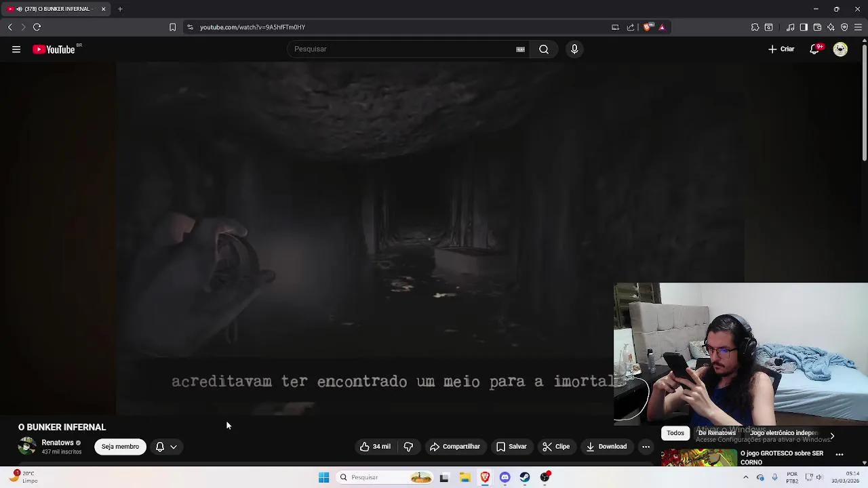The height and width of the screenshot is (488, 868).
Task: Reload the page
Action: (x=37, y=27)
